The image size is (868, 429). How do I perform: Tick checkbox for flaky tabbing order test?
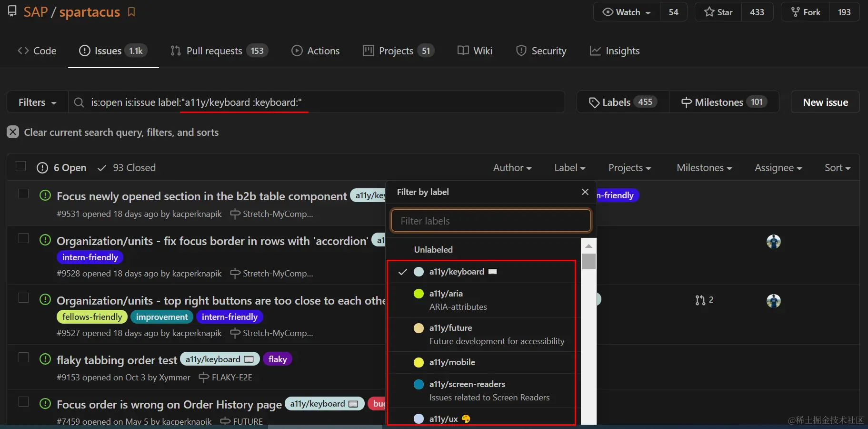pos(23,357)
